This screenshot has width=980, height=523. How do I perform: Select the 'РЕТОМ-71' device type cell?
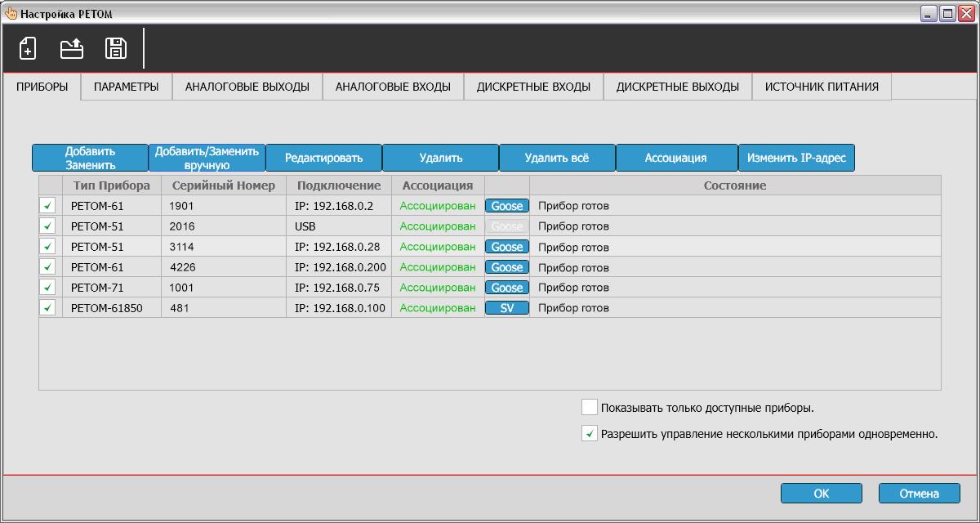coord(112,288)
